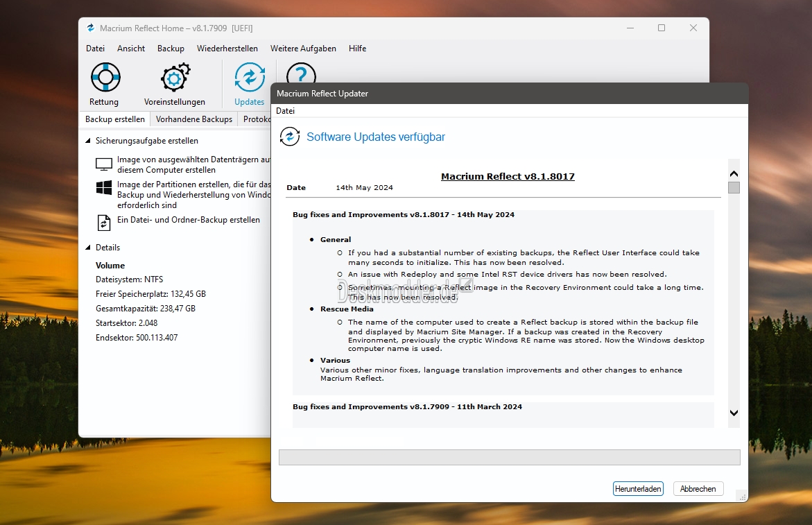
Task: Open the Weitere Aufgaben menu
Action: (x=303, y=48)
